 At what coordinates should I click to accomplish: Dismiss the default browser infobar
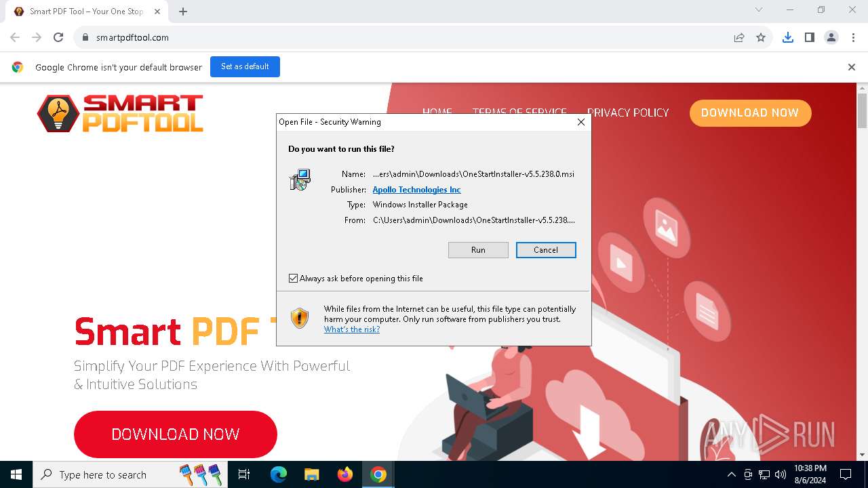(x=851, y=67)
